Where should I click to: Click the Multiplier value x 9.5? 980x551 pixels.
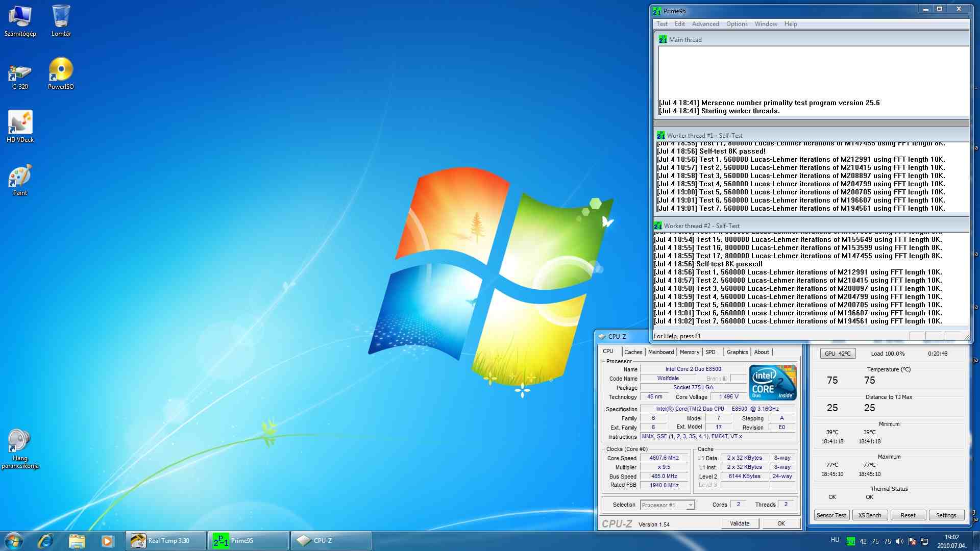[x=664, y=467]
